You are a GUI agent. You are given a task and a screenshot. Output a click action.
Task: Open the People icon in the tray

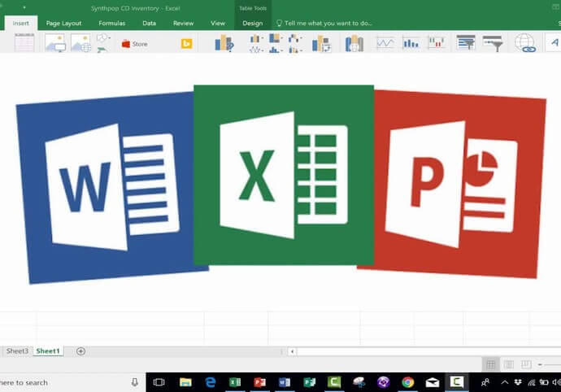485,383
